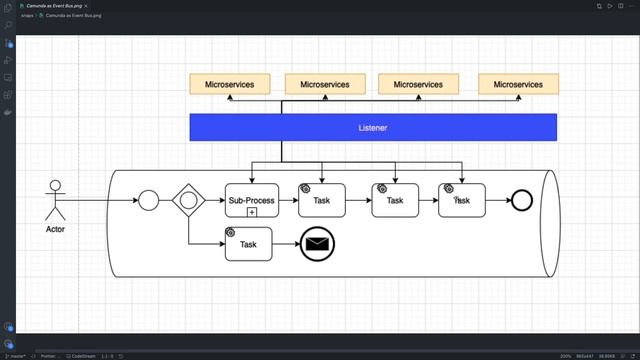Click the Actor stick figure

(55, 200)
